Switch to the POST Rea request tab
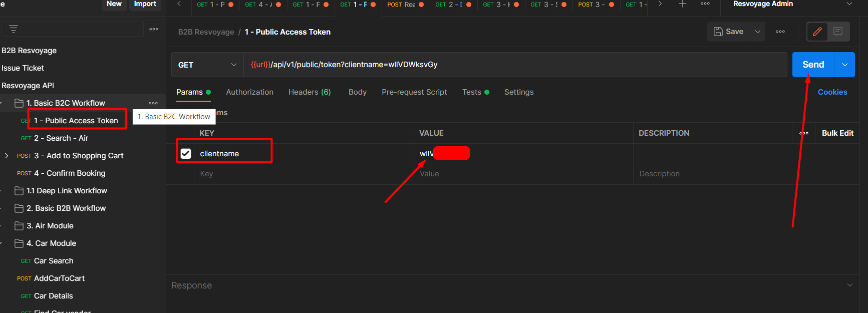868x313 pixels. point(405,5)
